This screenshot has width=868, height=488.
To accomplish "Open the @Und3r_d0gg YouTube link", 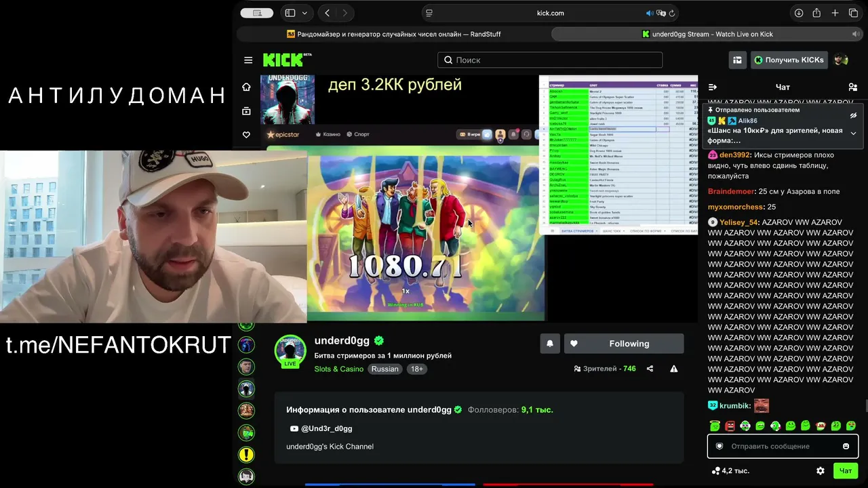I will pyautogui.click(x=321, y=428).
